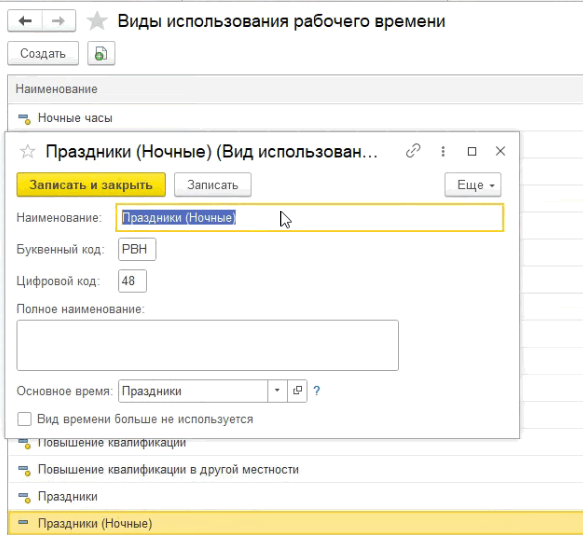Click the icon beside Ночные часы

(x=25, y=119)
